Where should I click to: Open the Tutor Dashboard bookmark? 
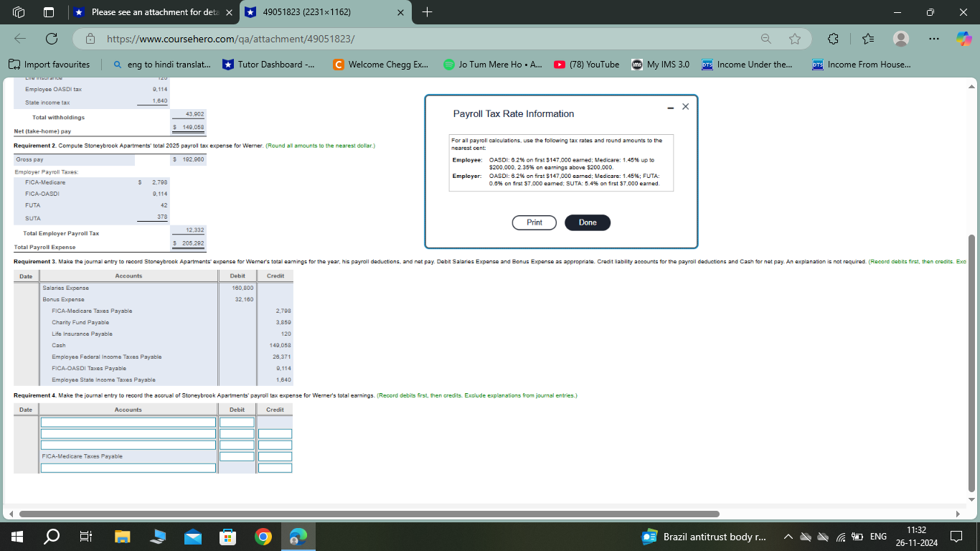(269, 65)
